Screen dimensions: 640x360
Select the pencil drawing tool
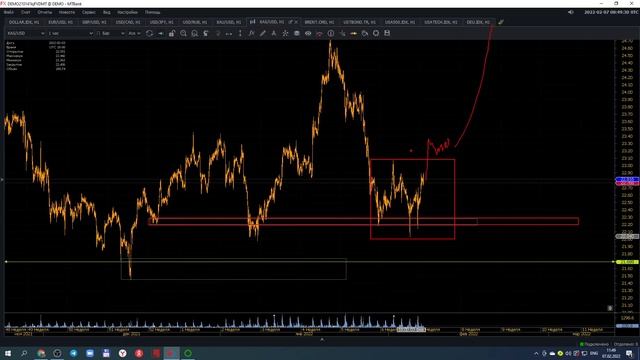[x=263, y=33]
